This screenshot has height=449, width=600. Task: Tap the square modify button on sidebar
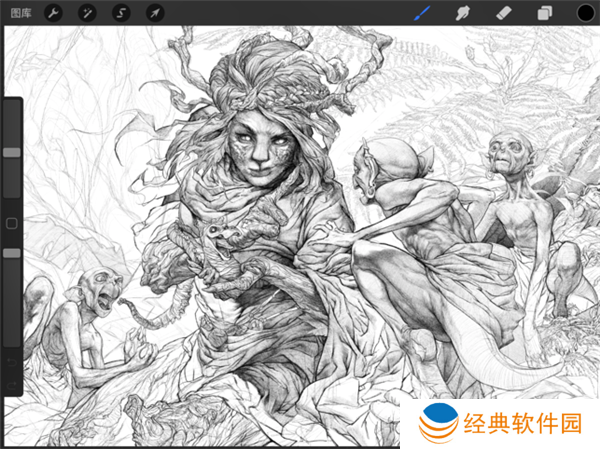pos(12,223)
